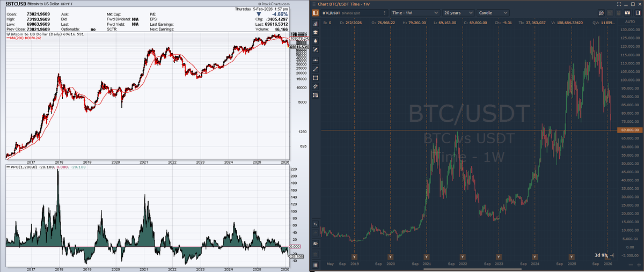
Task: Open BTC/USDT symbol options (three dots)
Action: (x=385, y=13)
